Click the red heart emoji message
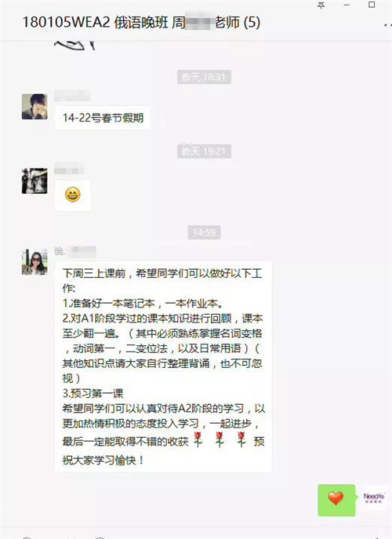The width and height of the screenshot is (392, 539). coord(336,500)
